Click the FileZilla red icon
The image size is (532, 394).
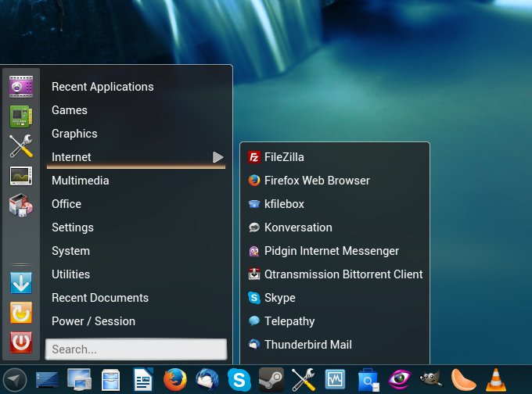coord(254,157)
